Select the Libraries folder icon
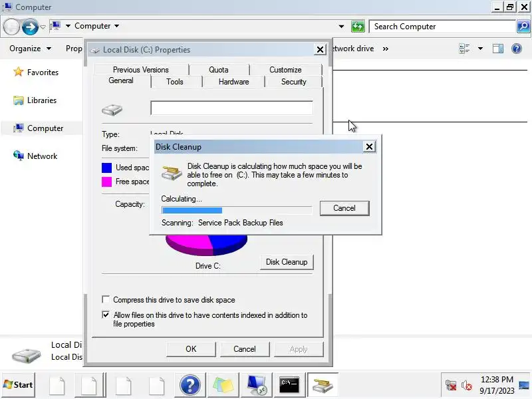This screenshot has height=399, width=532. pyautogui.click(x=19, y=100)
